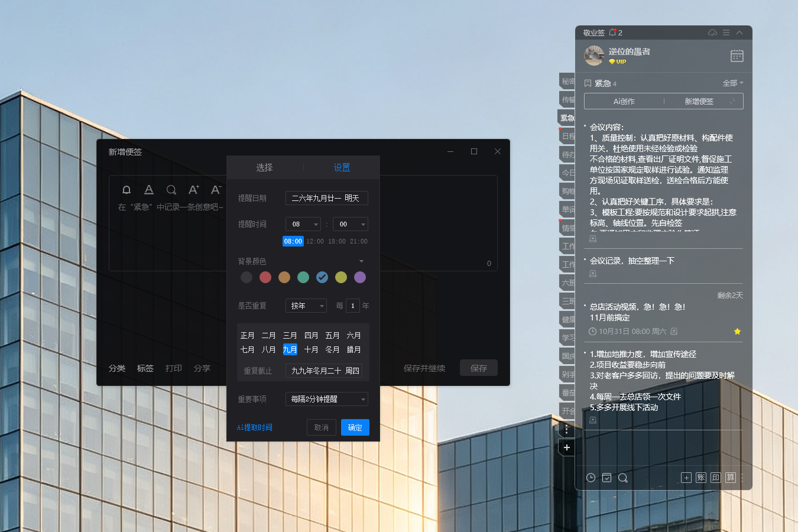This screenshot has width=798, height=532.
Task: Click the 取消 cancel button
Action: [322, 427]
